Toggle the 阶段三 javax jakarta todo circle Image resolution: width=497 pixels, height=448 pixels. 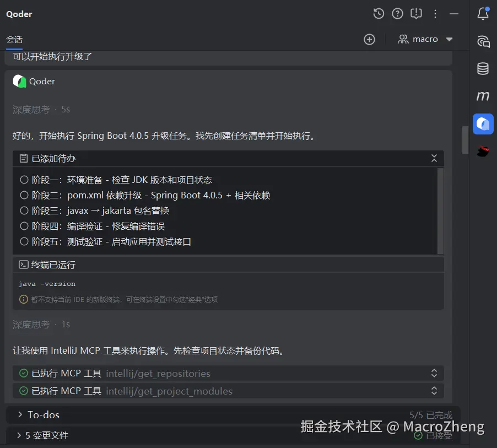[x=24, y=210]
